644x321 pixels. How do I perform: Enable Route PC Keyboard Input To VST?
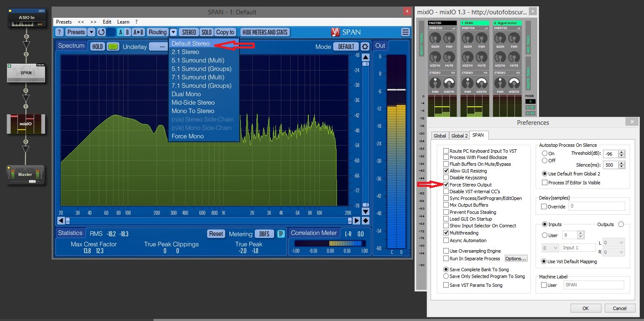pos(446,151)
